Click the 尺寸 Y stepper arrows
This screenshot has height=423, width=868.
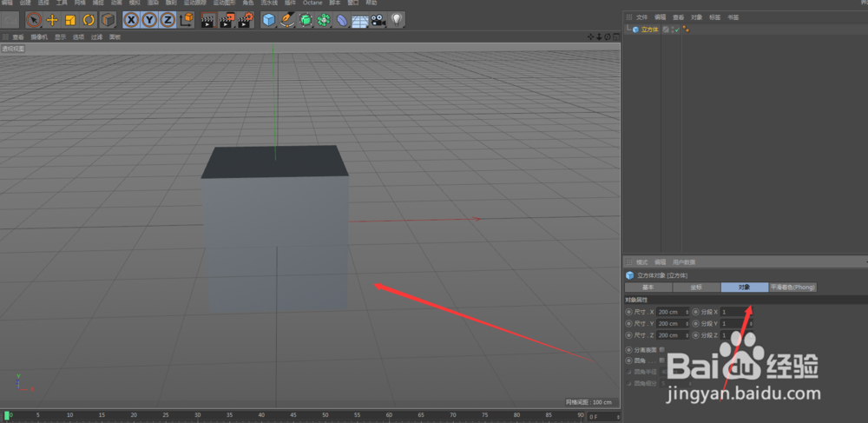pyautogui.click(x=687, y=323)
